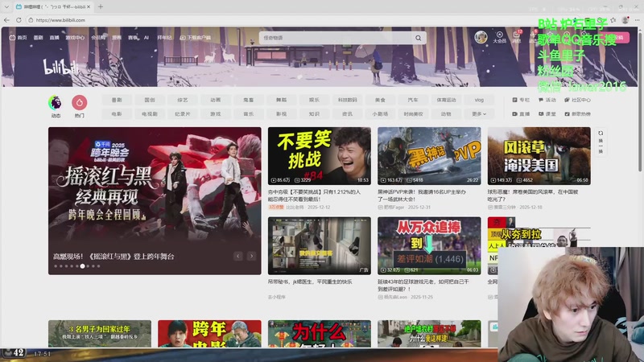Expand the 更多 categories dropdown

pos(479,113)
